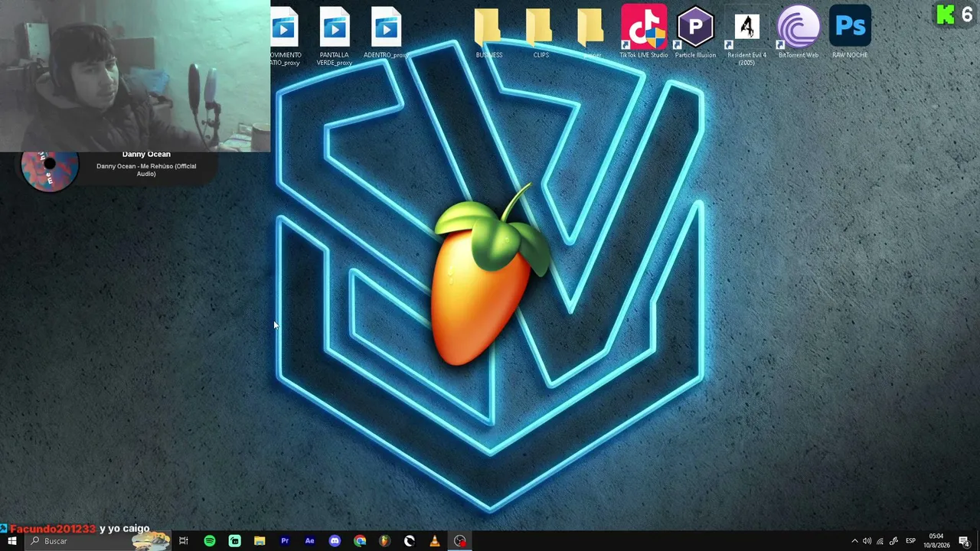Select the RAW NOCHE Photoshop file icon
This screenshot has width=980, height=551.
pos(850,31)
